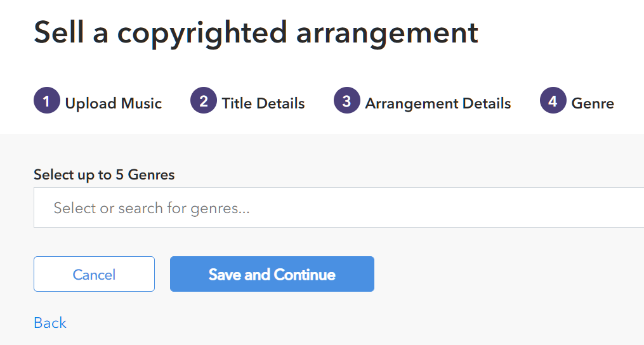Click the word 'Sell' in the heading
The image size is (644, 345).
pos(58,32)
